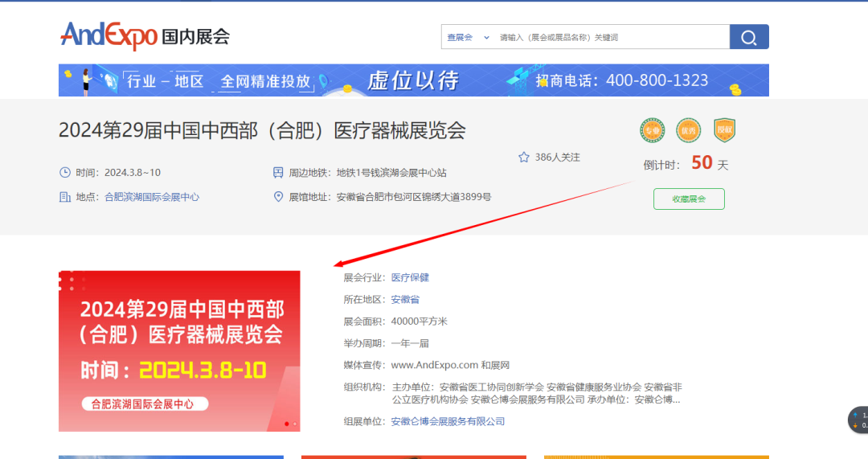868x459 pixels.
Task: Open the 医疗保健 industry link
Action: (x=410, y=277)
